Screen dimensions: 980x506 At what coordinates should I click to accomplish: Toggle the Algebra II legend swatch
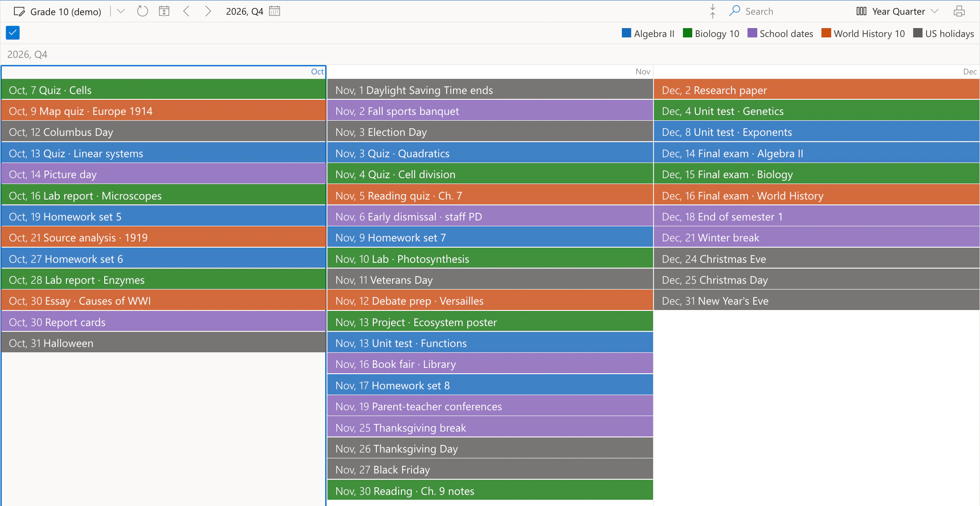click(x=626, y=33)
